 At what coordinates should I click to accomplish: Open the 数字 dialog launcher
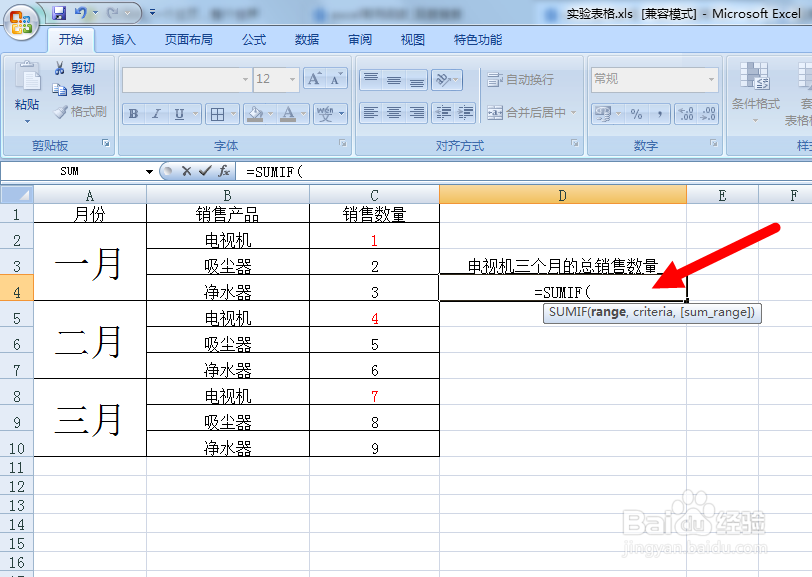point(714,143)
